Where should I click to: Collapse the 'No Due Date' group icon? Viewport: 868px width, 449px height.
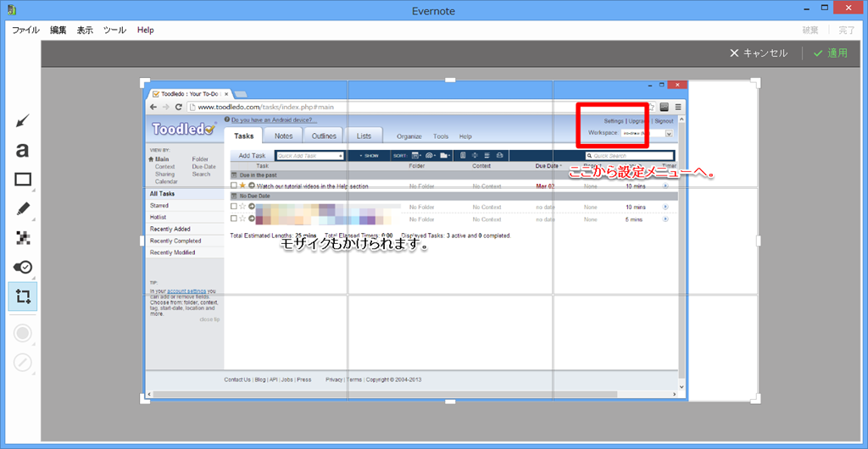(234, 197)
